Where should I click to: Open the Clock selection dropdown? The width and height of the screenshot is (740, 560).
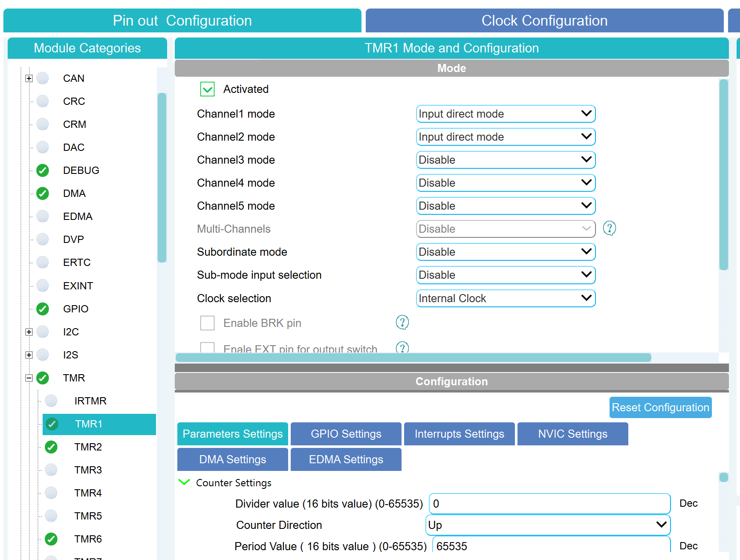point(506,298)
